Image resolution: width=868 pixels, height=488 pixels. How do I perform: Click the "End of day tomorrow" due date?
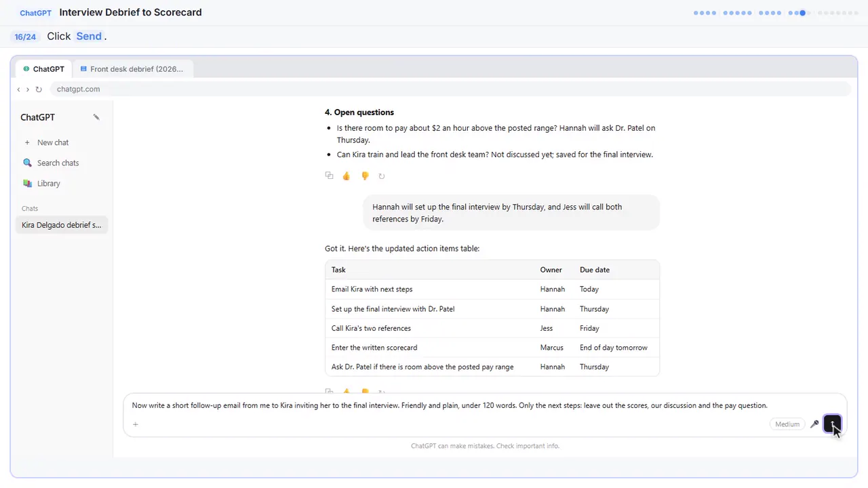(614, 348)
